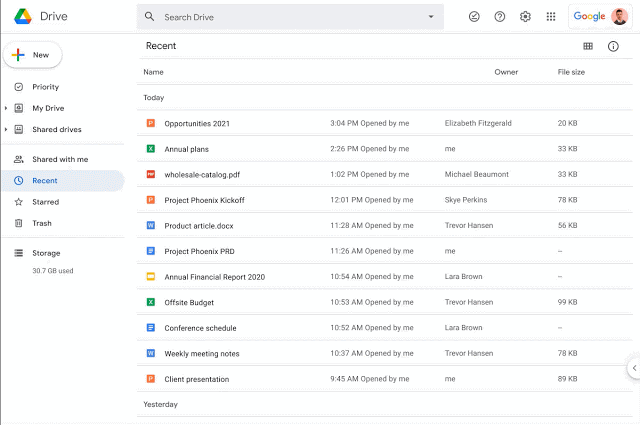Open the Google account profile avatar
Screen dimensions: 640x425
coord(619,17)
